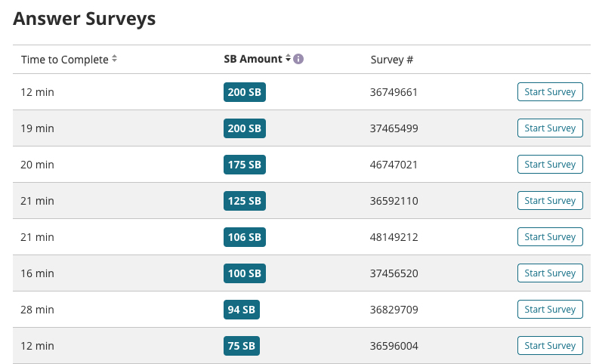Click the 175 SB amount badge

(x=245, y=165)
